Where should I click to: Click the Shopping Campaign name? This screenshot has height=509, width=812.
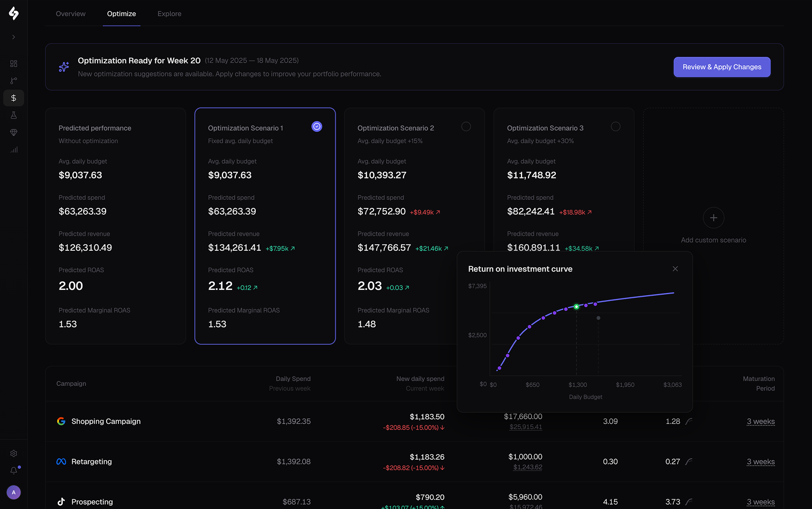[x=106, y=422]
